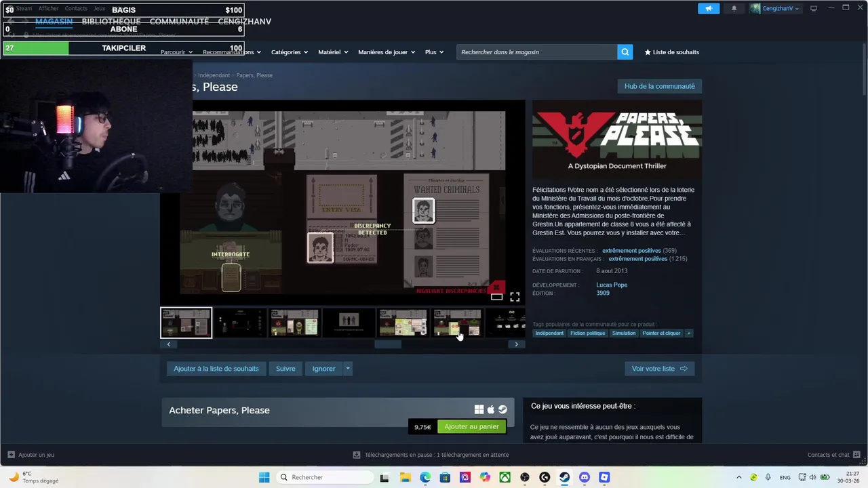Click the Windows platform icon
Screen dimensions: 868x488
click(x=479, y=409)
